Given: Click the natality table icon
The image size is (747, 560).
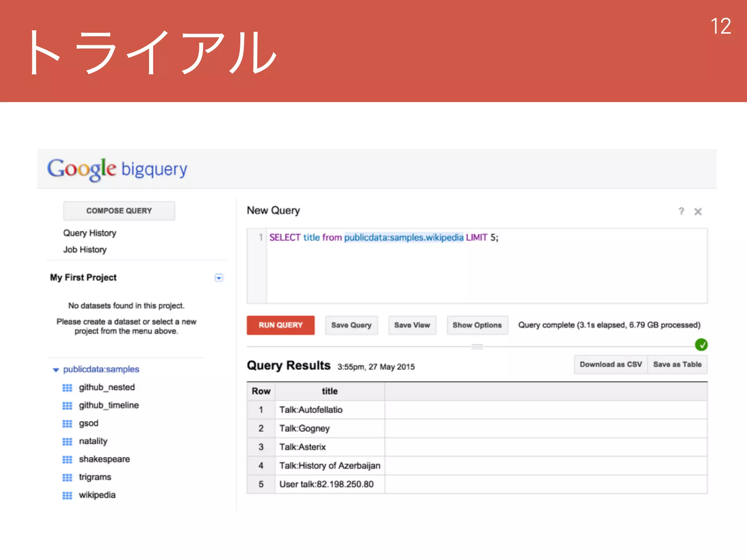Looking at the screenshot, I should click(x=67, y=442).
